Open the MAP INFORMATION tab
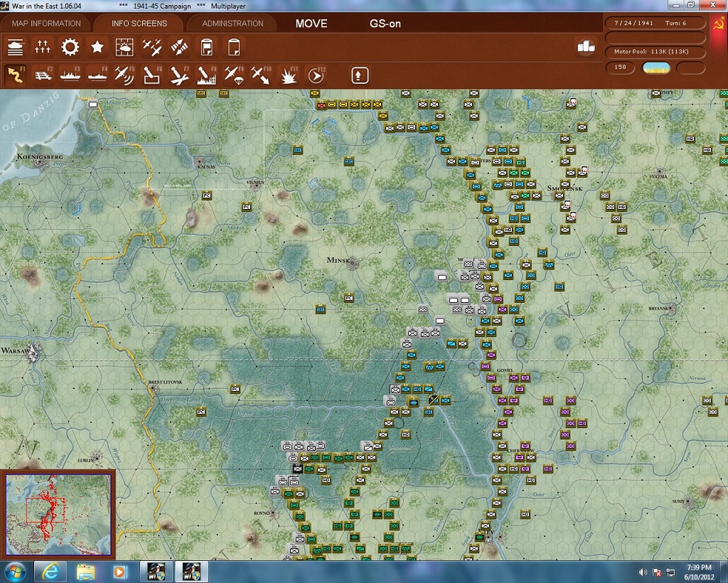Viewport: 728px width, 583px height. point(46,23)
